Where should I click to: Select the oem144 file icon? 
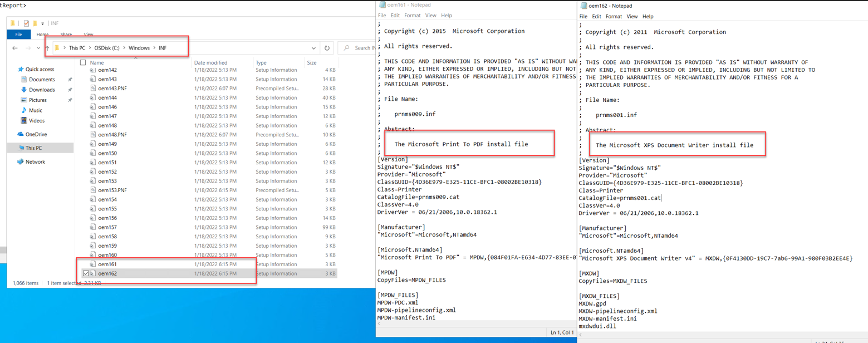93,97
